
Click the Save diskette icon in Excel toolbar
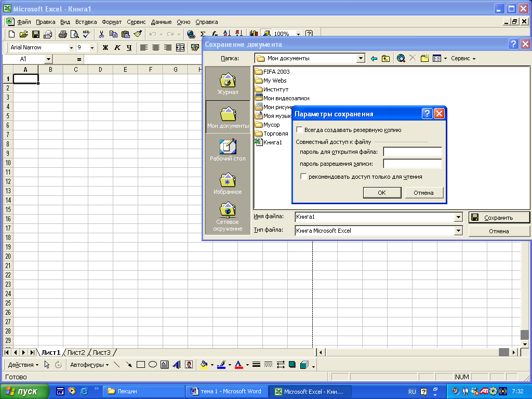[x=36, y=34]
